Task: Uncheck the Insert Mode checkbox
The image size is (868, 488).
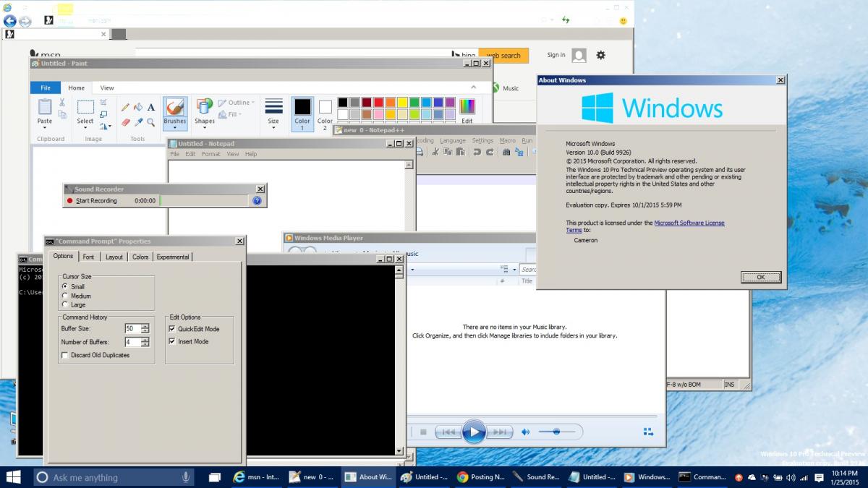Action: pyautogui.click(x=172, y=341)
